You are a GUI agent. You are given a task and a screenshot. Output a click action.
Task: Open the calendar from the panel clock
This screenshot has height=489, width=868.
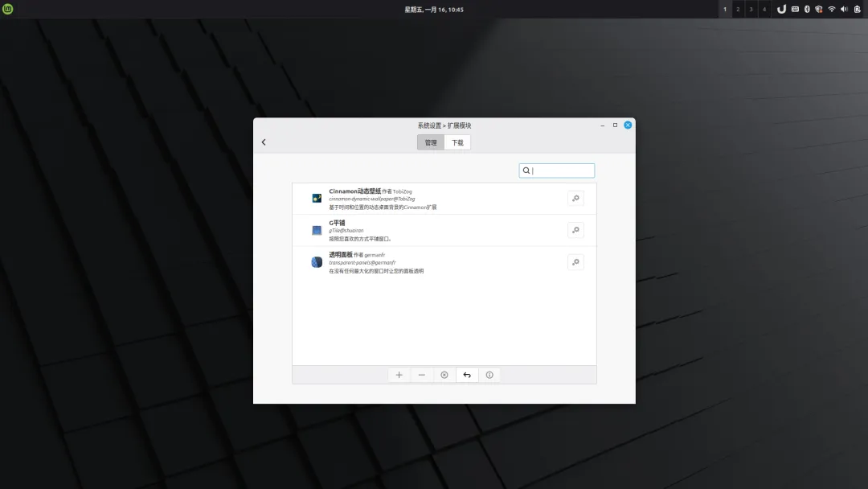(434, 10)
